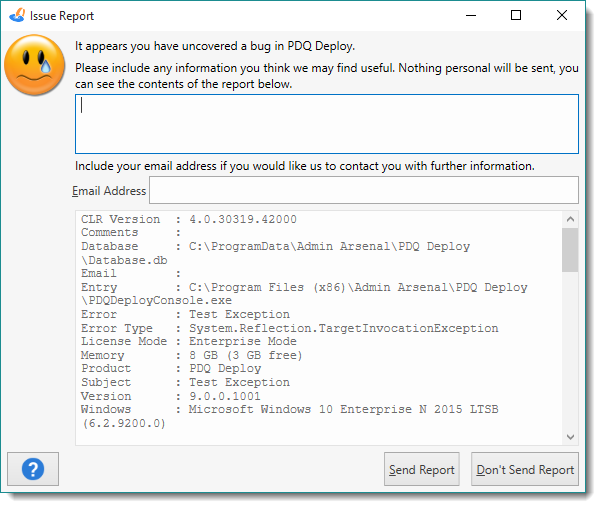
Task: Click the report scrollbar down arrow
Action: [570, 437]
